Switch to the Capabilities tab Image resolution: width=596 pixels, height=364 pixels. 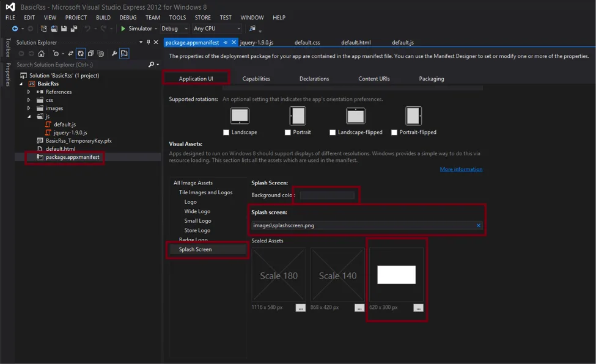tap(256, 79)
